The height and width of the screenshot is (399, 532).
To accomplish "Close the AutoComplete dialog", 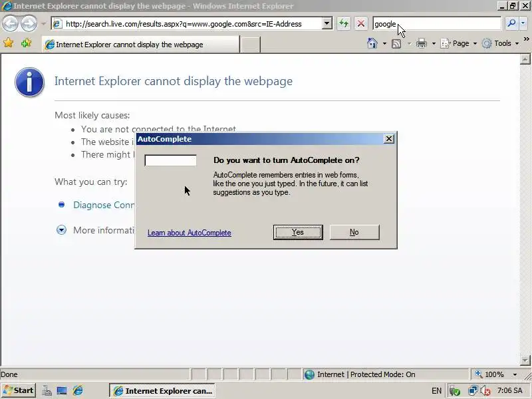I will (x=389, y=139).
